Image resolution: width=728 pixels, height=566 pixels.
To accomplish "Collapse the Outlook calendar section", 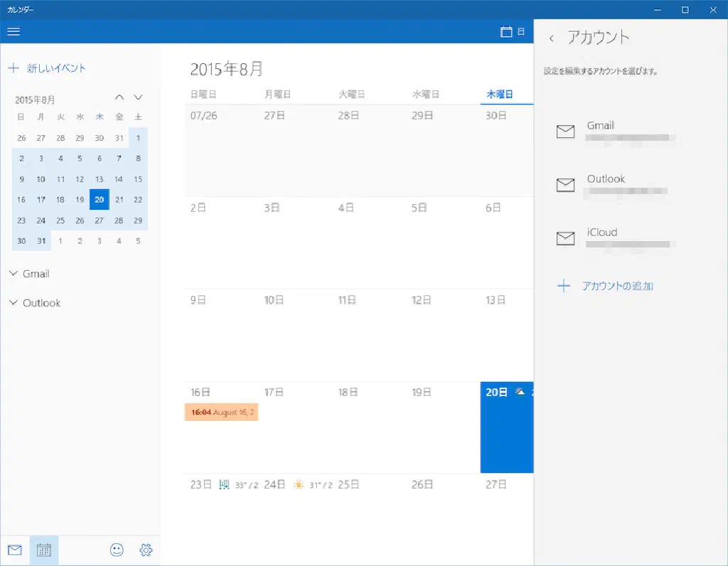I will click(14, 303).
